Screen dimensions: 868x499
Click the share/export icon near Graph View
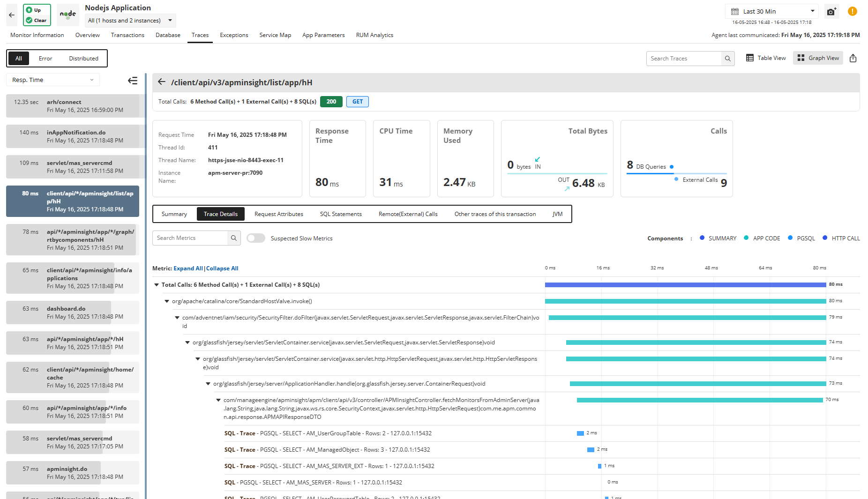pos(853,58)
